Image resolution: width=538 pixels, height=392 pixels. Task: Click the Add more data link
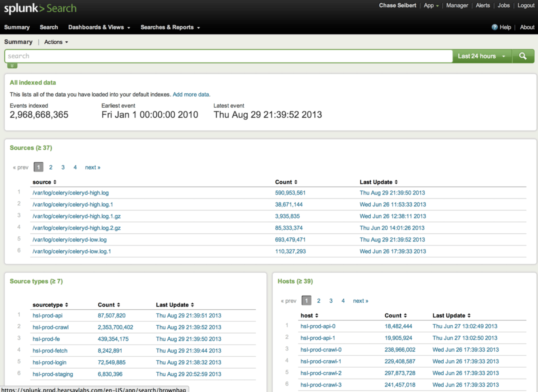[x=191, y=94]
